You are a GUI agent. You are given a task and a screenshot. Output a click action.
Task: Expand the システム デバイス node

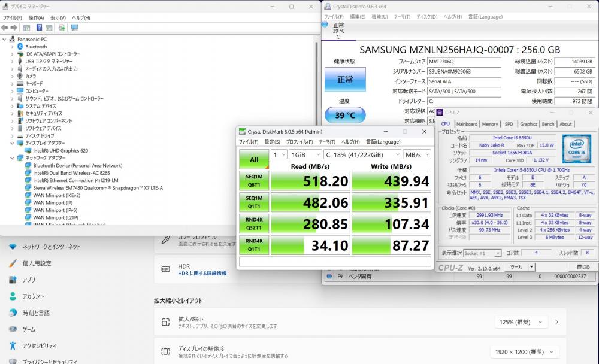pyautogui.click(x=12, y=106)
